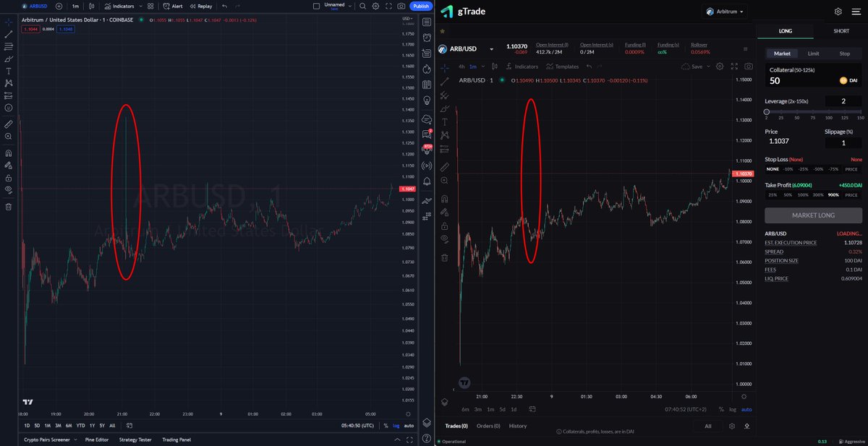This screenshot has height=446, width=868.
Task: Click TradingView symbol search magnifier icon
Action: point(363,6)
